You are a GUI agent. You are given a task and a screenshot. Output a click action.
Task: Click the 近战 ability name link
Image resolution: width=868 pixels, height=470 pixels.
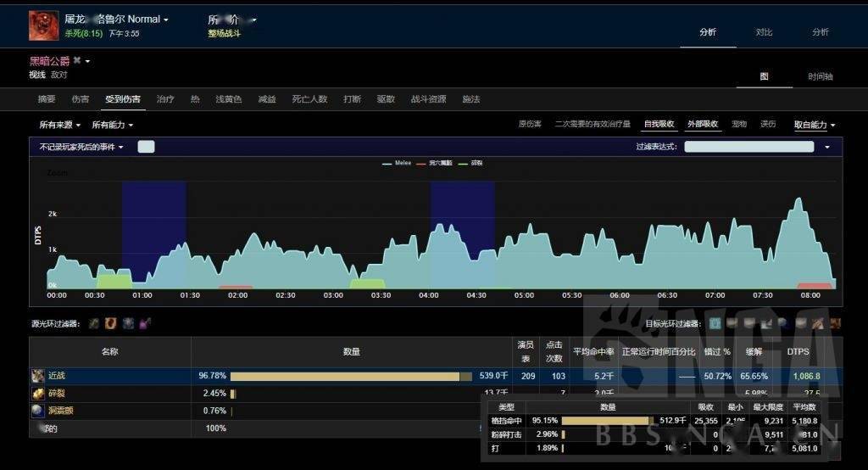(57, 376)
